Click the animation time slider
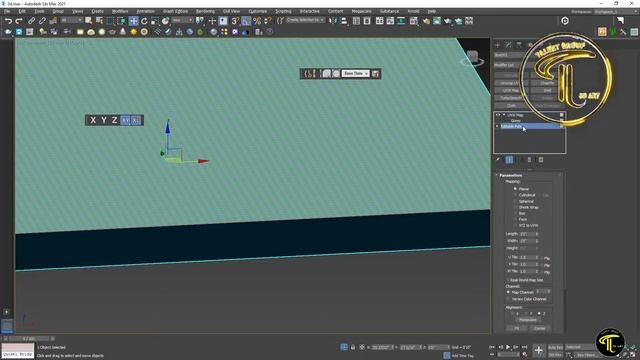 coord(29,338)
